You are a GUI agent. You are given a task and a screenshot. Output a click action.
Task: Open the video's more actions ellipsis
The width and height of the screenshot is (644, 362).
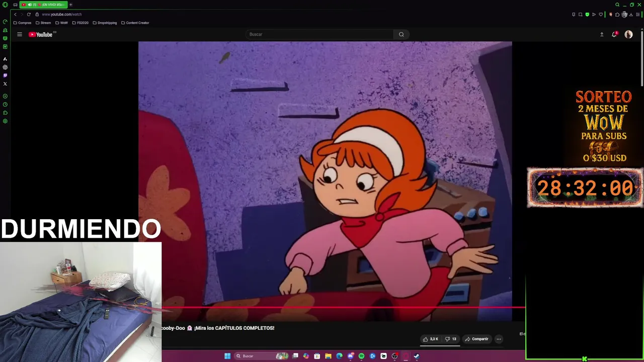click(x=499, y=339)
